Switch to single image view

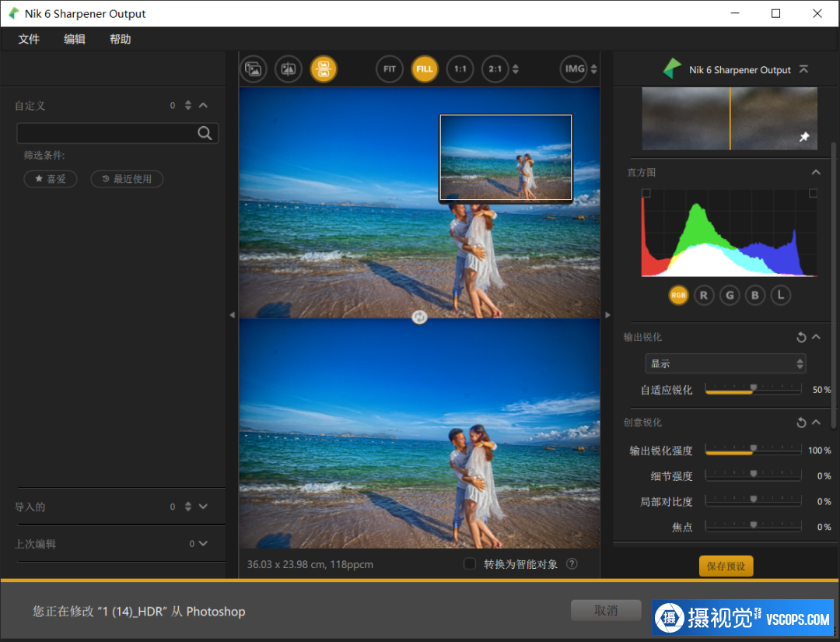click(254, 69)
